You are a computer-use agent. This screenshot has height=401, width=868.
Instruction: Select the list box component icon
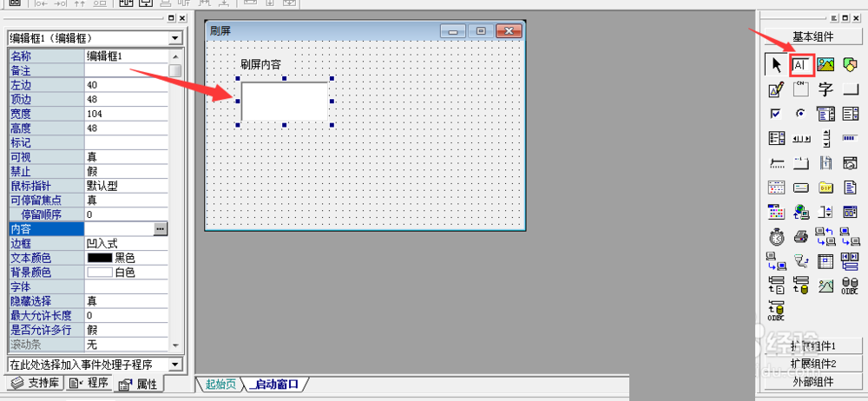[850, 114]
